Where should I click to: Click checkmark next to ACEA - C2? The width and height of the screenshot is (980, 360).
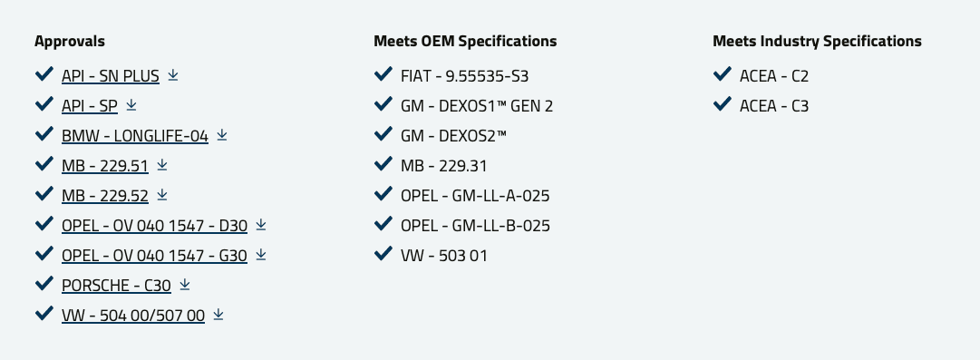tap(722, 74)
